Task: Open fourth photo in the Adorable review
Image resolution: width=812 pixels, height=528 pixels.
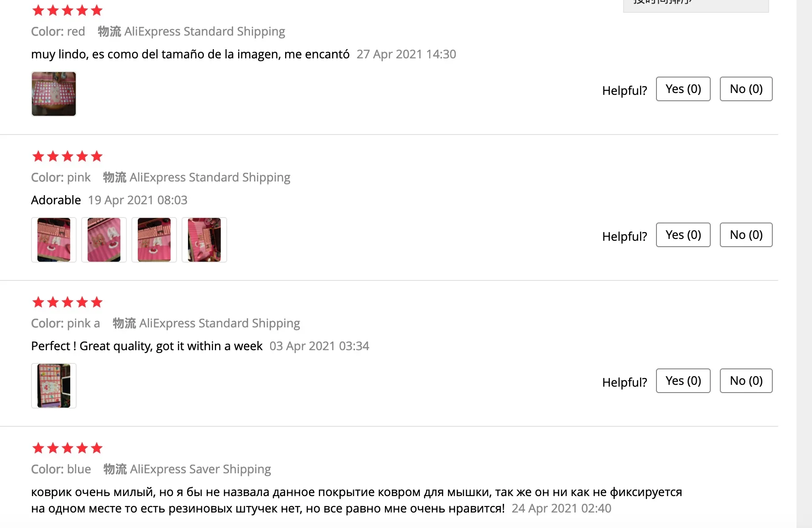Action: tap(204, 240)
